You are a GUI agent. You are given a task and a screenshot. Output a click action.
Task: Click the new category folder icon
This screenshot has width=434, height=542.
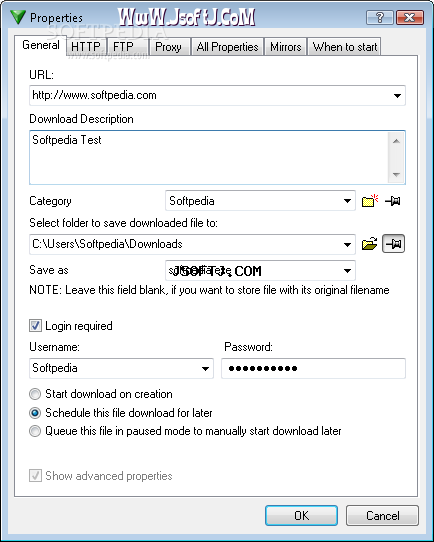point(370,200)
